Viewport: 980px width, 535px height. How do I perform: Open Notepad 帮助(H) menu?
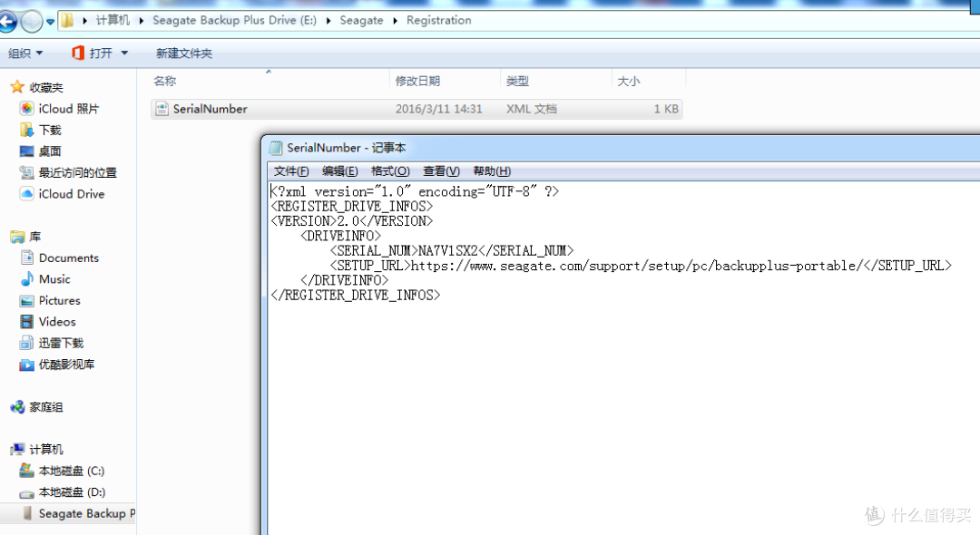coord(492,171)
